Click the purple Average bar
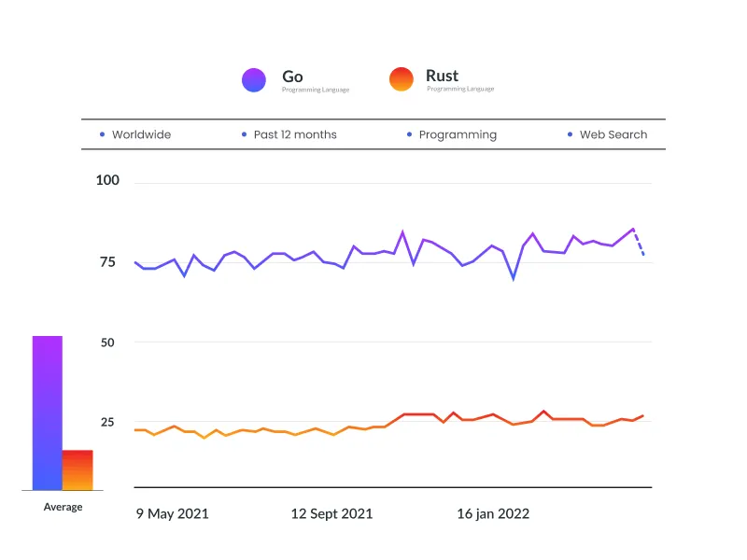The width and height of the screenshot is (747, 560). pyautogui.click(x=45, y=411)
